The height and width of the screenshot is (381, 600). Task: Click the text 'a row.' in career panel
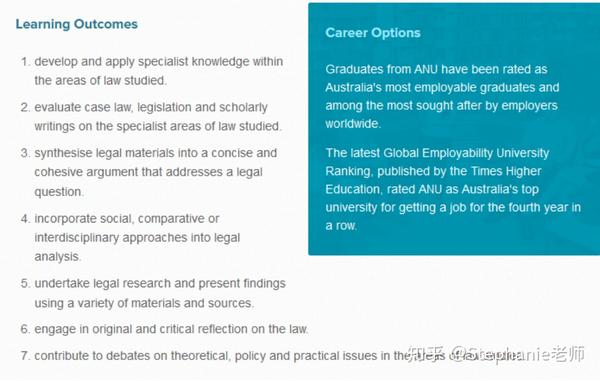click(x=341, y=226)
